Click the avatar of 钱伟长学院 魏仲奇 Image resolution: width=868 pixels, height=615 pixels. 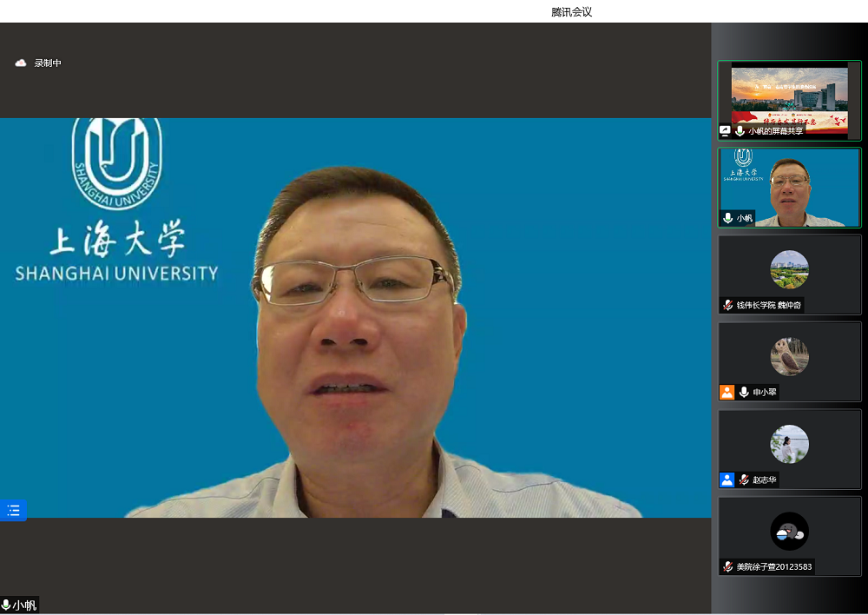pyautogui.click(x=789, y=270)
